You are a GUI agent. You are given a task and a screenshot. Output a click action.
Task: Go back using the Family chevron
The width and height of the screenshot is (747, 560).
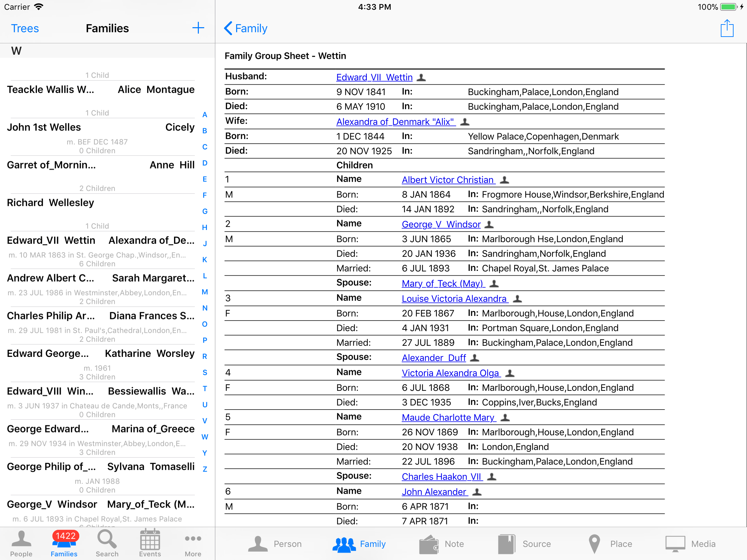pos(246,28)
